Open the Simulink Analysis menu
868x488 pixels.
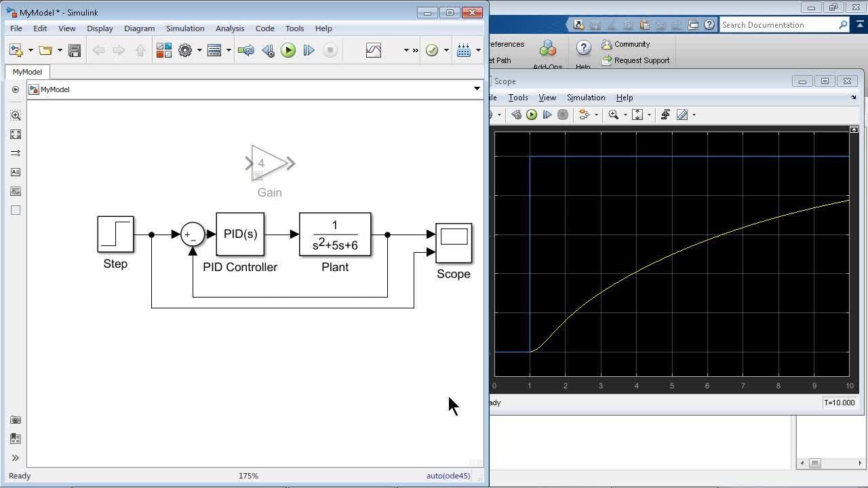click(x=230, y=28)
